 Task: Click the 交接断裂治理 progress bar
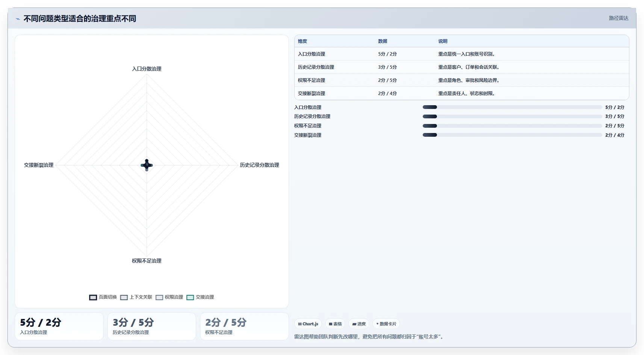512,135
